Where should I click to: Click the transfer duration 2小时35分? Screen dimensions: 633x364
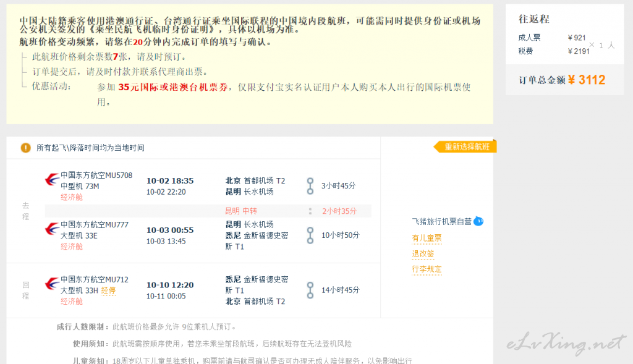pyautogui.click(x=339, y=211)
